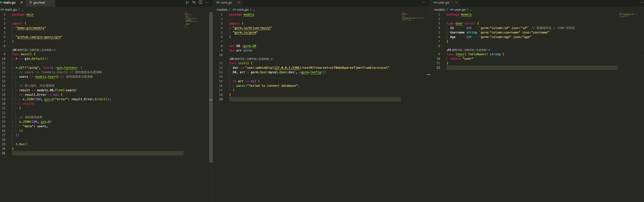Toggle the crossed-out eye icon in main.go toolbar
The image size is (644, 202).
(x=194, y=2)
